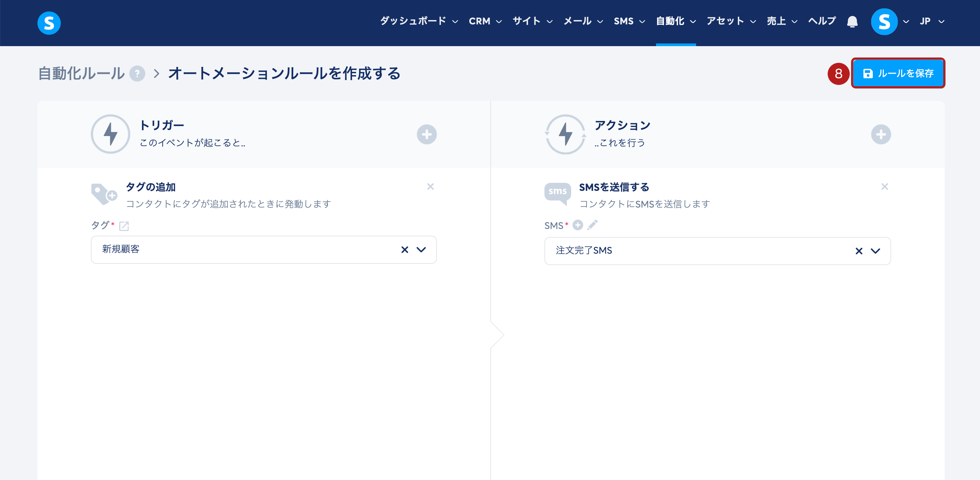Open the tag external link icon
Viewport: 980px width, 480px height.
[124, 226]
